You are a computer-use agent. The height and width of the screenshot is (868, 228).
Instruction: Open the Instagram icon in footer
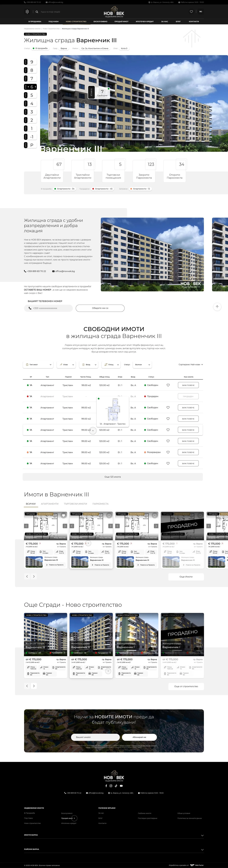coord(111,786)
